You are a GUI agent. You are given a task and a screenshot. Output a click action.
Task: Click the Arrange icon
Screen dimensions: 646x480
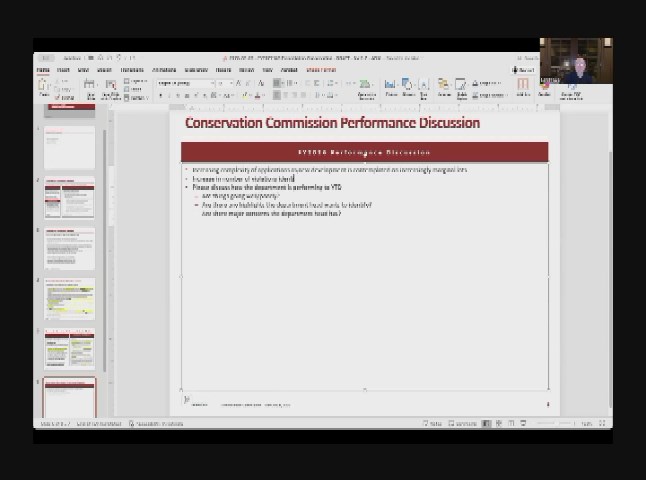click(x=444, y=87)
